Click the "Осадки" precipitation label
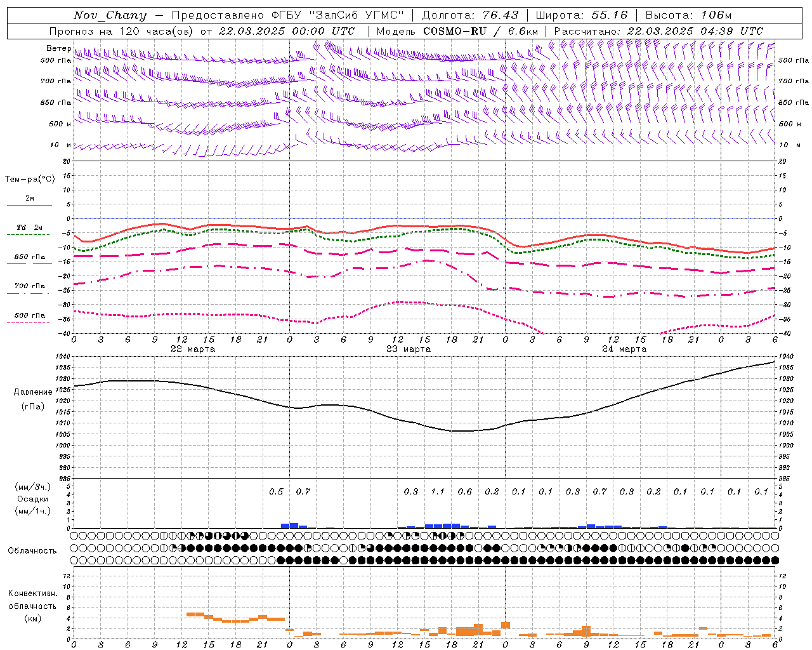Viewport: 812px width, 650px height. (x=32, y=499)
